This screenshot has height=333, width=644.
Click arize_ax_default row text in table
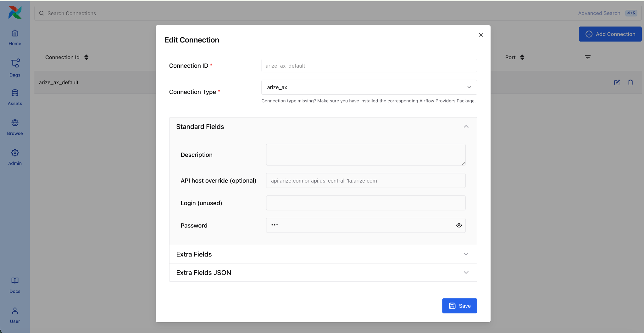click(59, 82)
